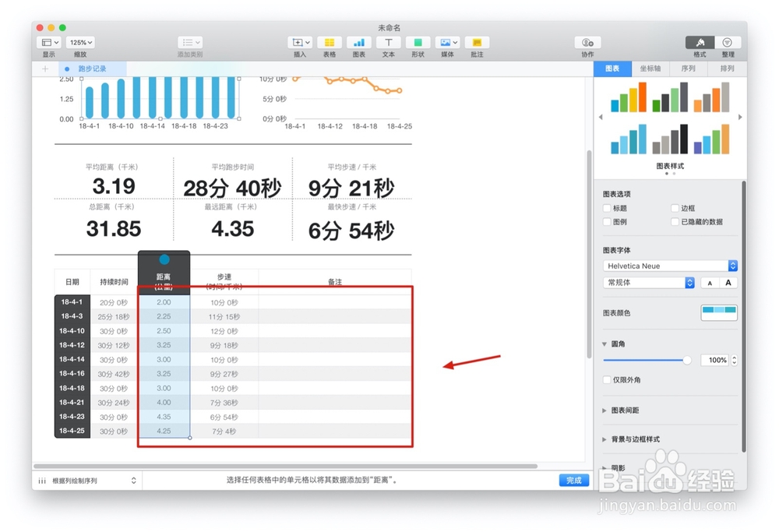Screen dimensions: 779x532
Task: Click the right arrow for more chart styles
Action: pyautogui.click(x=741, y=117)
